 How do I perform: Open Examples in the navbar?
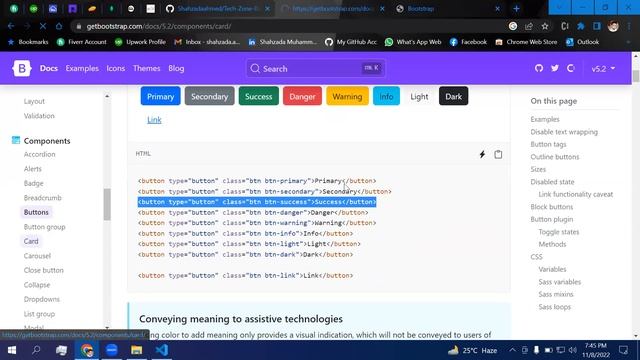coord(82,69)
